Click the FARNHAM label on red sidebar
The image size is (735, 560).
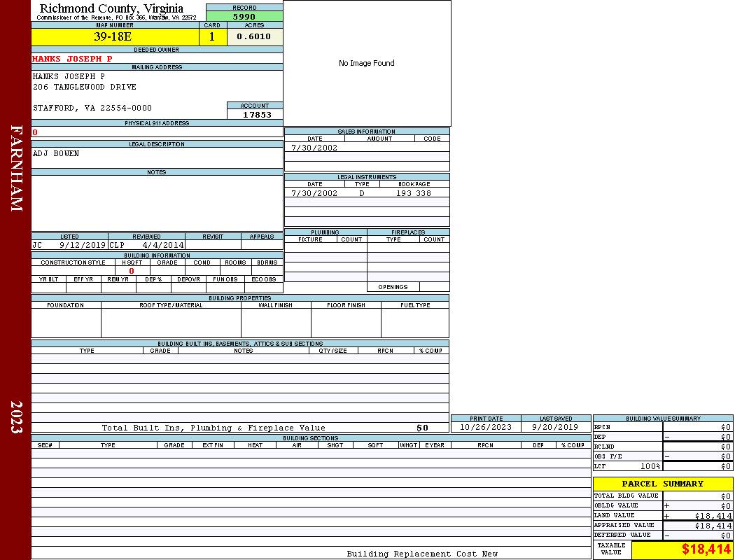pos(16,169)
